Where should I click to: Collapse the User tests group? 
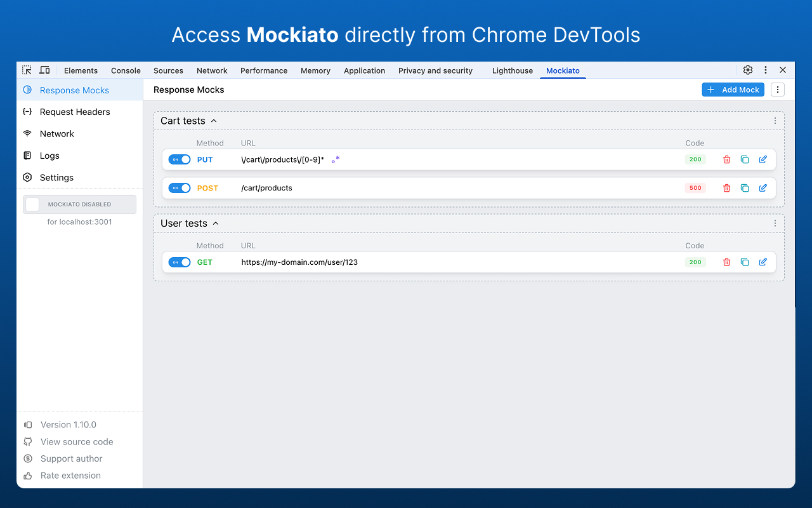(x=216, y=223)
